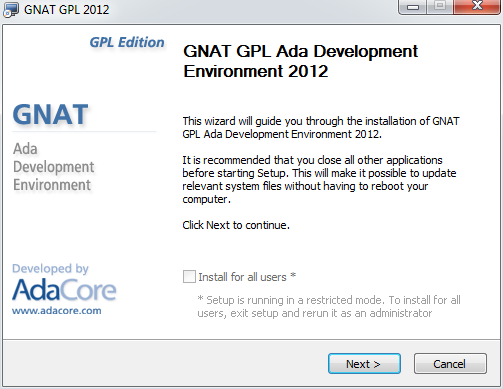Click the disabled maximize window button
The width and height of the screenshot is (503, 389).
point(440,6)
